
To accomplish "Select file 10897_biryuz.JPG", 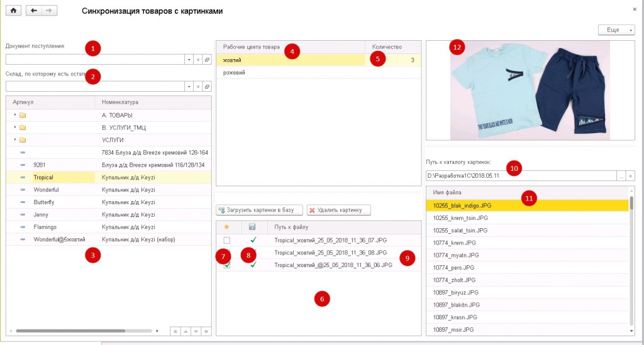I will tap(528, 292).
